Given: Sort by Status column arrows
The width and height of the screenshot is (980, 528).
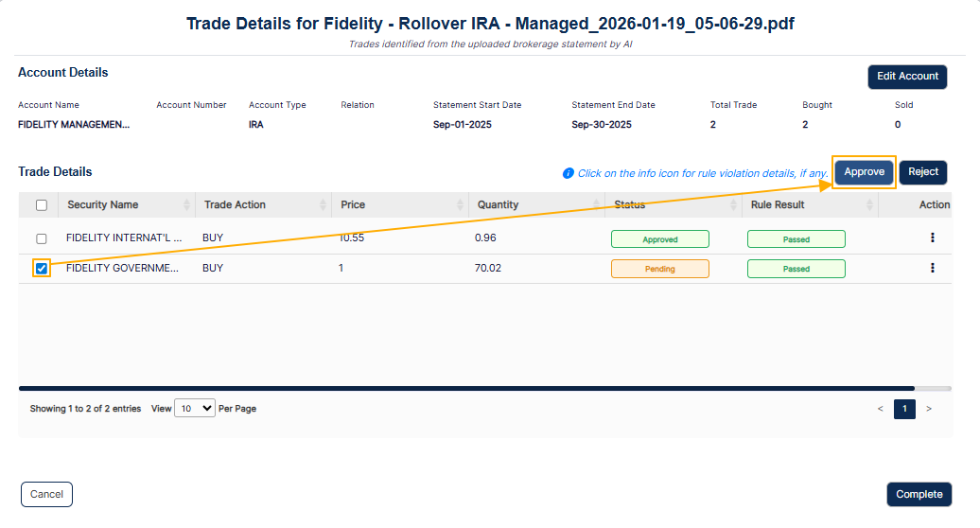Looking at the screenshot, I should coord(733,205).
